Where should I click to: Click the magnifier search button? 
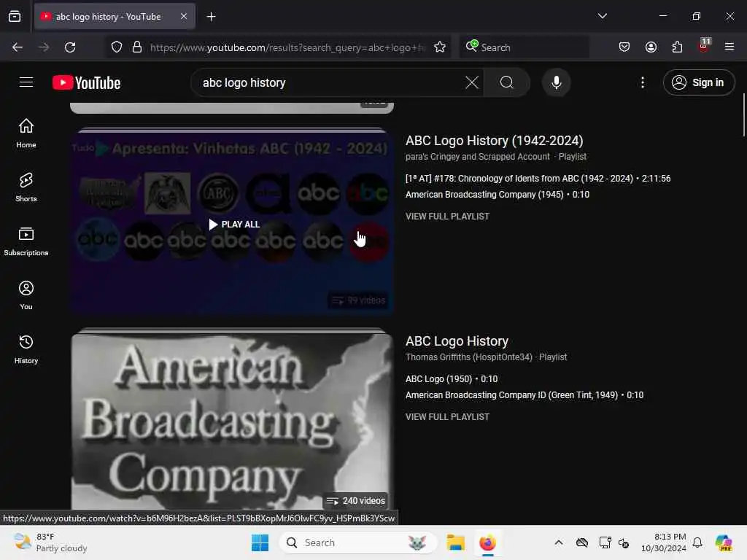[507, 82]
